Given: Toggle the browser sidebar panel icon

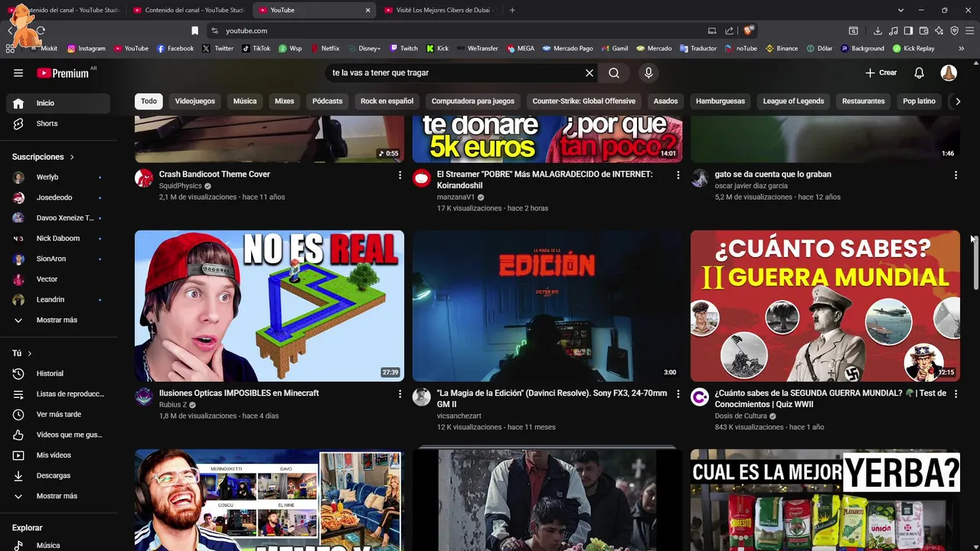Looking at the screenshot, I should click(x=908, y=31).
